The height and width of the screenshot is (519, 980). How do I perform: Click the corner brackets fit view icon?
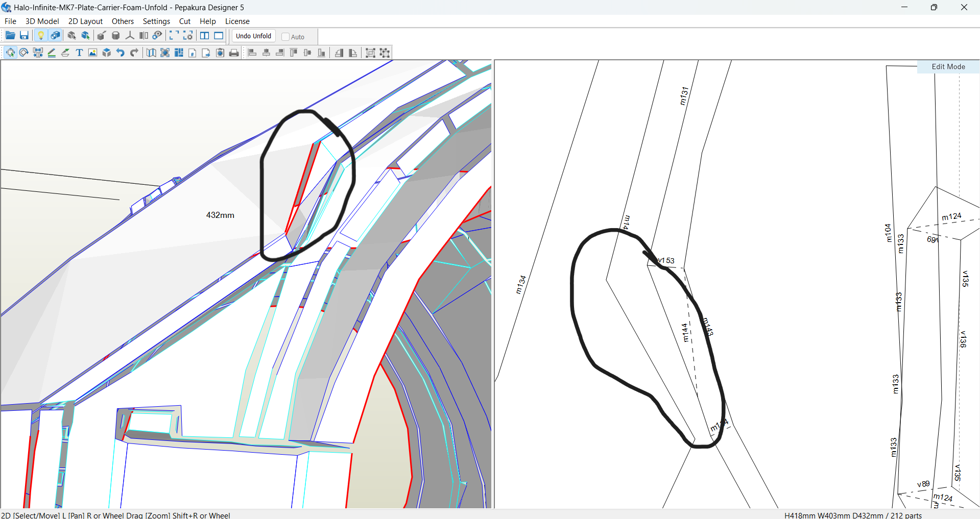tap(174, 36)
